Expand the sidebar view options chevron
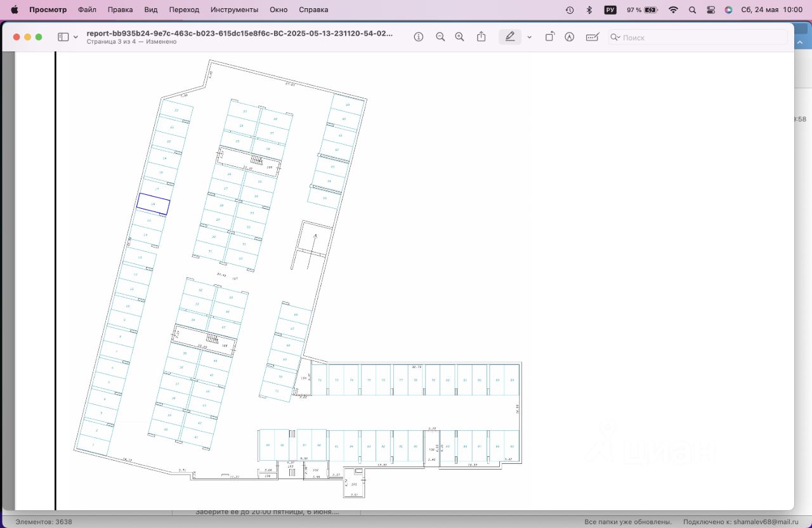 click(76, 37)
